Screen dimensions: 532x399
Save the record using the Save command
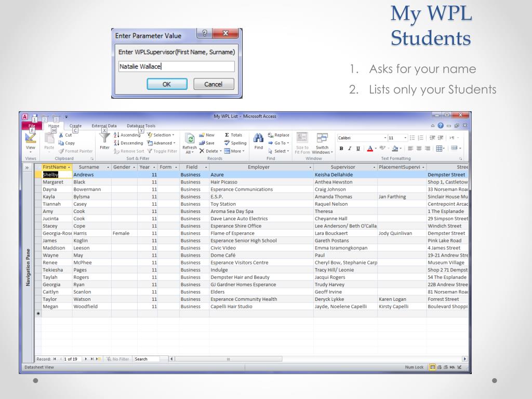[207, 143]
